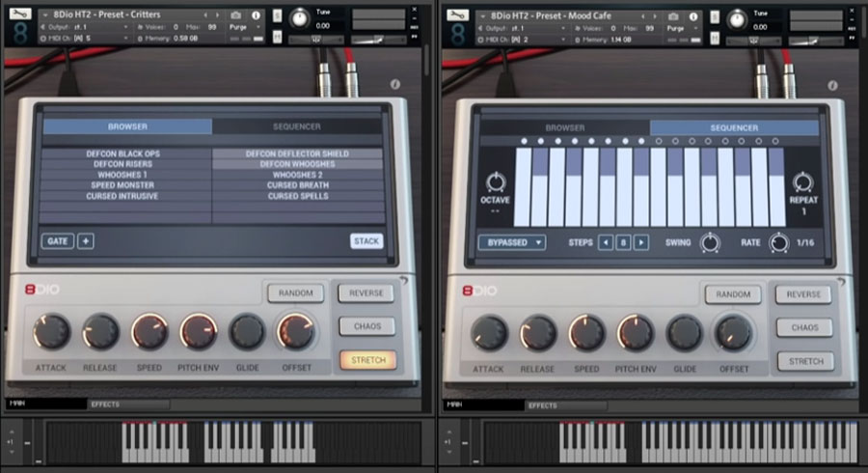Click AUX button in Mood Cafe header
The width and height of the screenshot is (868, 473).
pyautogui.click(x=852, y=29)
